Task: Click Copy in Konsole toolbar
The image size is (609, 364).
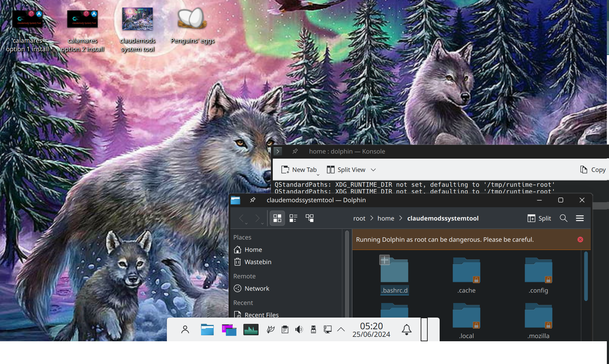Action: 593,170
